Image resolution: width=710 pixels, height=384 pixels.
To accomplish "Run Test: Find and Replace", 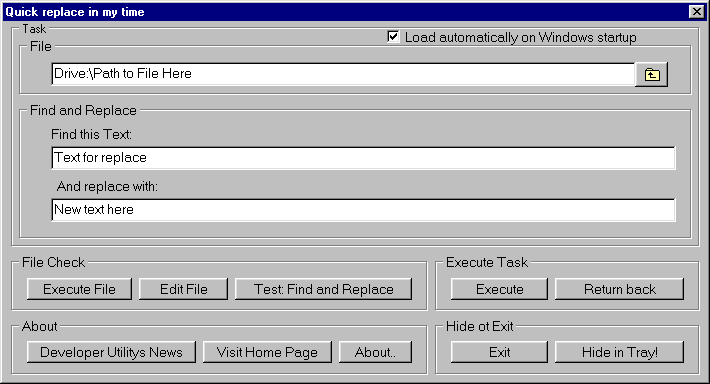I will [x=323, y=289].
